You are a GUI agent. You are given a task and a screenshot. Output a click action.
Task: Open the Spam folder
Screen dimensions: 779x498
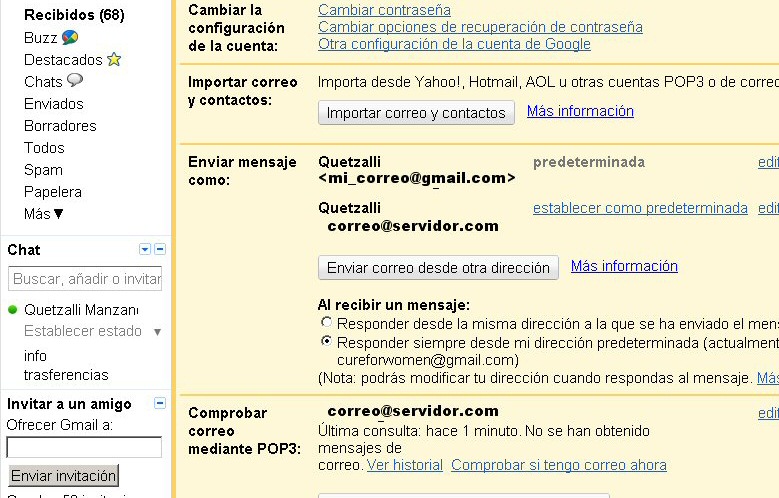pos(43,170)
